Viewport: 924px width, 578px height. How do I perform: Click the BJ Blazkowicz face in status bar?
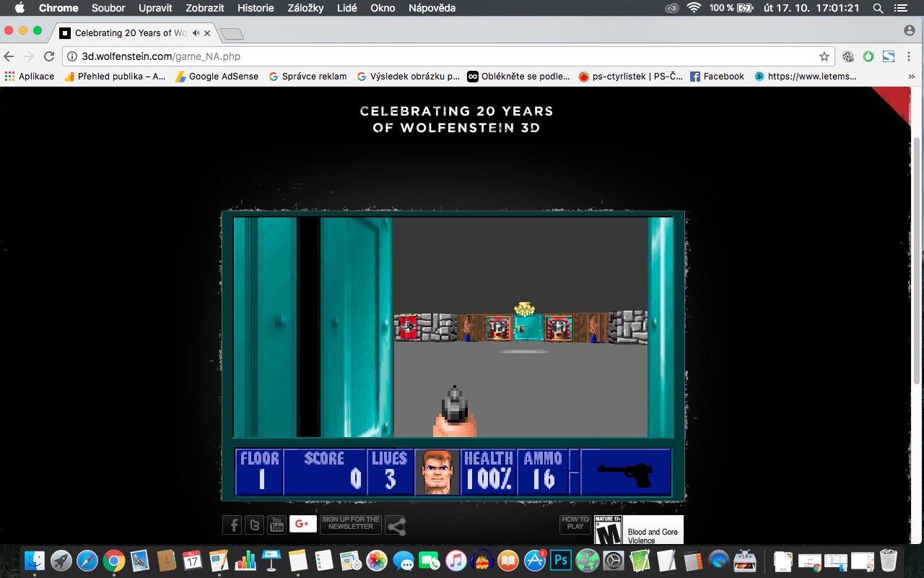tap(437, 472)
